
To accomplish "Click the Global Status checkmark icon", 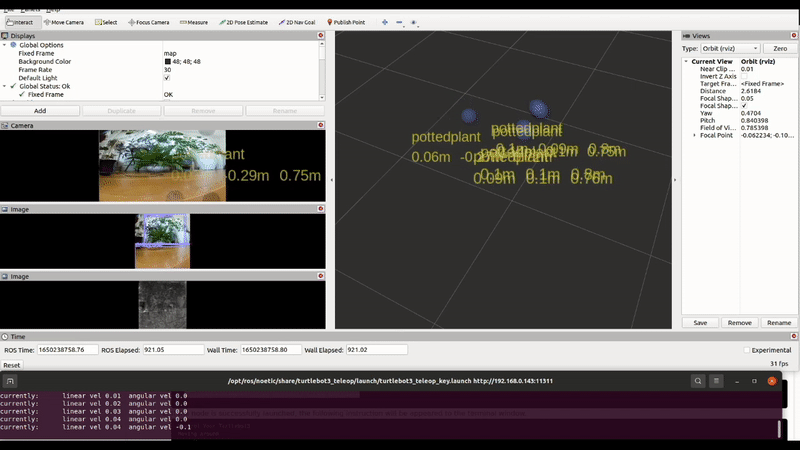I will pos(13,86).
